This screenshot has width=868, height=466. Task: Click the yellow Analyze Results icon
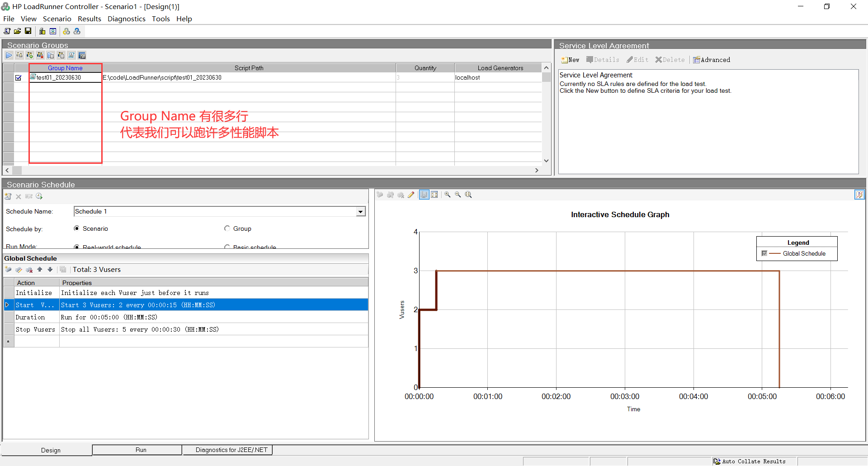coord(66,31)
